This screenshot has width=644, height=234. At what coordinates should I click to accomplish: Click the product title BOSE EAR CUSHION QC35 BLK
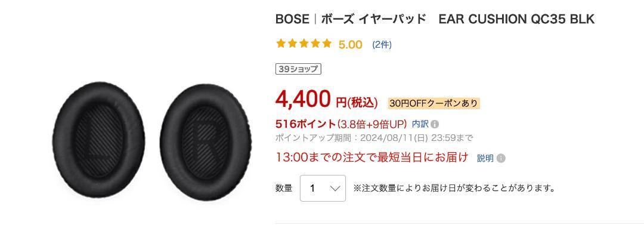click(x=435, y=19)
